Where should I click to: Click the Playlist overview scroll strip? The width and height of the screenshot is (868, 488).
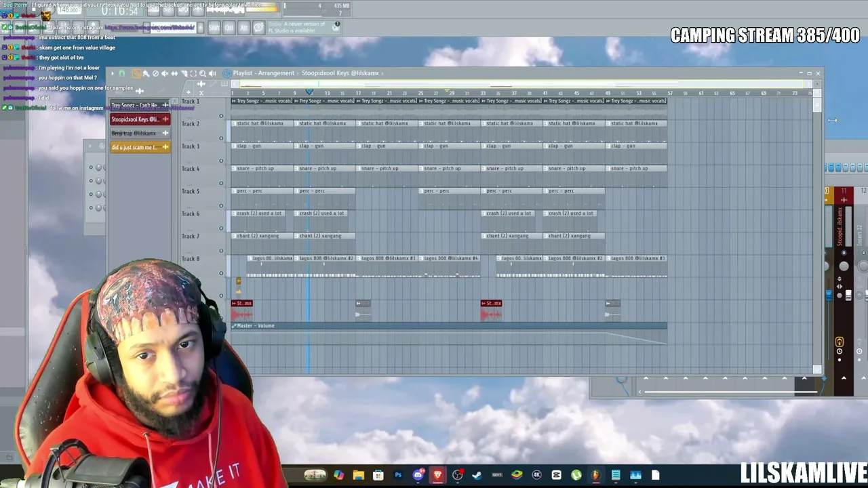coord(522,85)
